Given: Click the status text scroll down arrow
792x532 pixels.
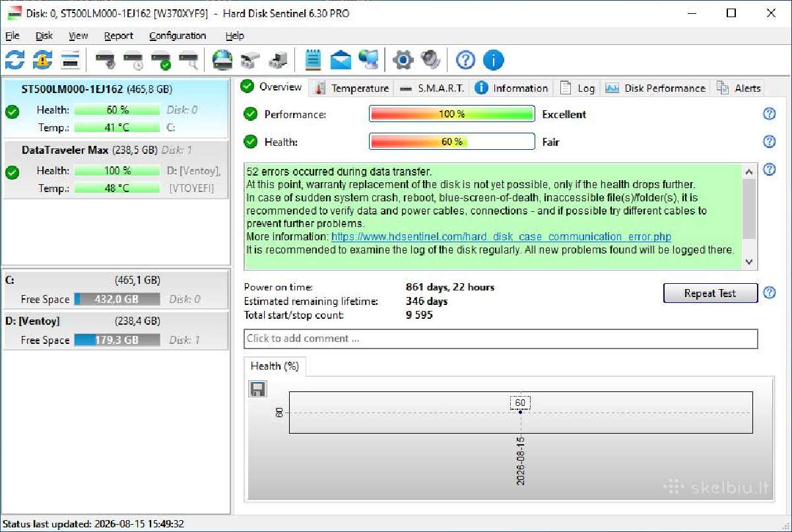Looking at the screenshot, I should [x=749, y=261].
